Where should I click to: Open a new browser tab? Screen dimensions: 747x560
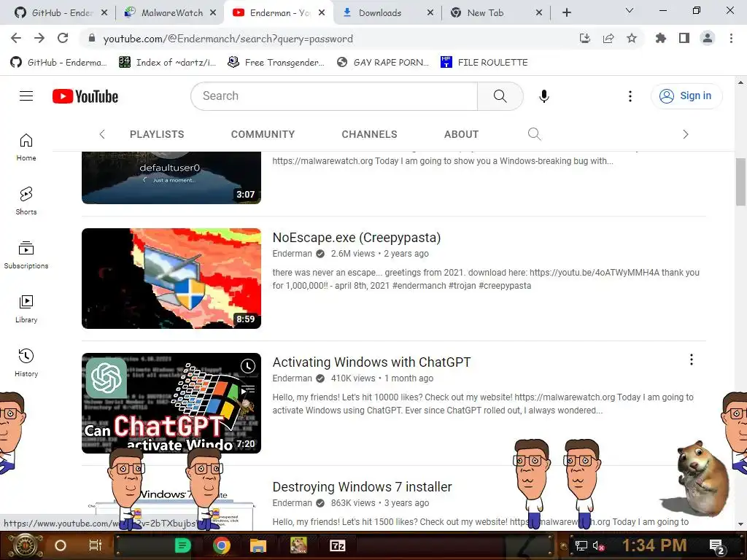[x=566, y=12]
